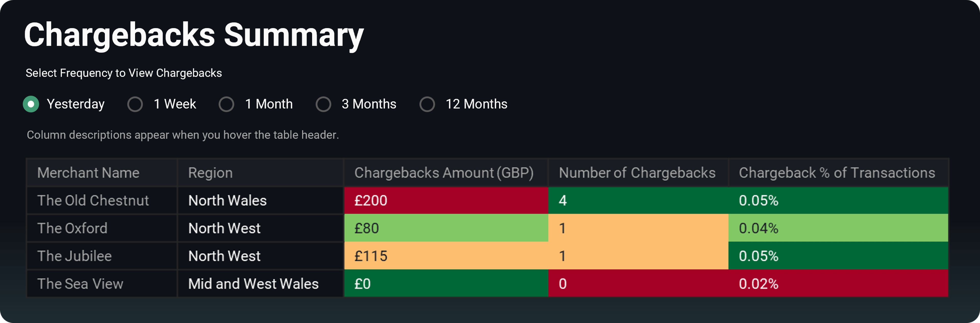Click the Mid and West Wales cell

click(253, 284)
